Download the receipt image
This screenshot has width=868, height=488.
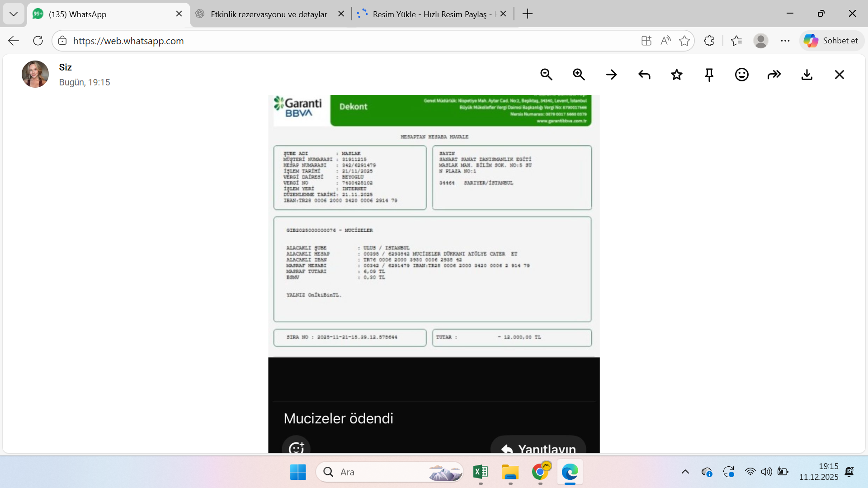[807, 75]
